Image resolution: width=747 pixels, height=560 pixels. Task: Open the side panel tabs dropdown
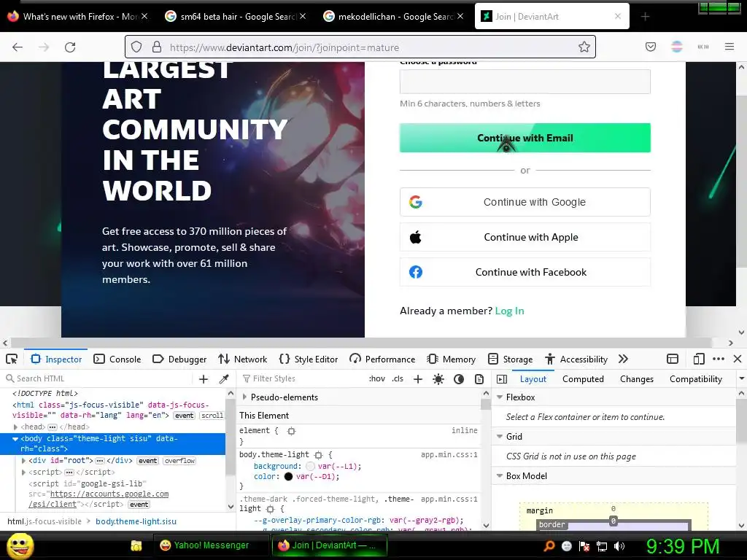741,379
